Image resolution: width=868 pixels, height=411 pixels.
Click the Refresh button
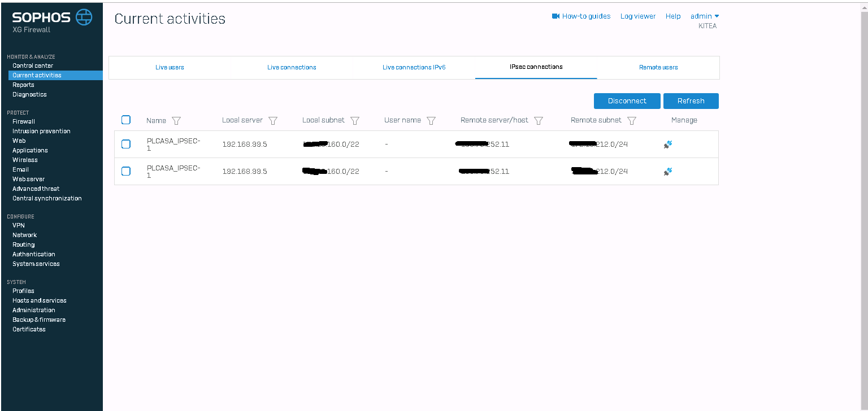tap(691, 101)
